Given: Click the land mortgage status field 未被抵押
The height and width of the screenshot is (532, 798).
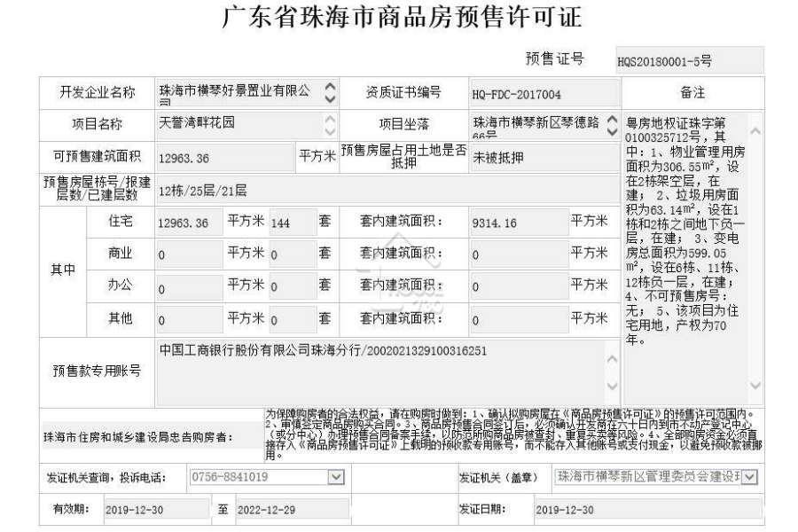Looking at the screenshot, I should (x=544, y=157).
